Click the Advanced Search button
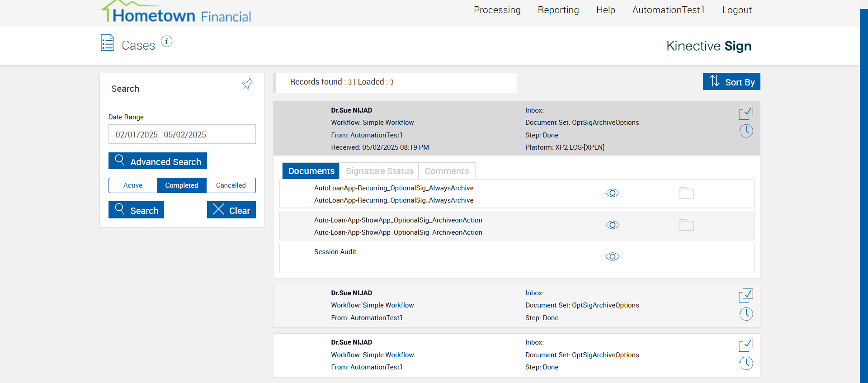 158,161
